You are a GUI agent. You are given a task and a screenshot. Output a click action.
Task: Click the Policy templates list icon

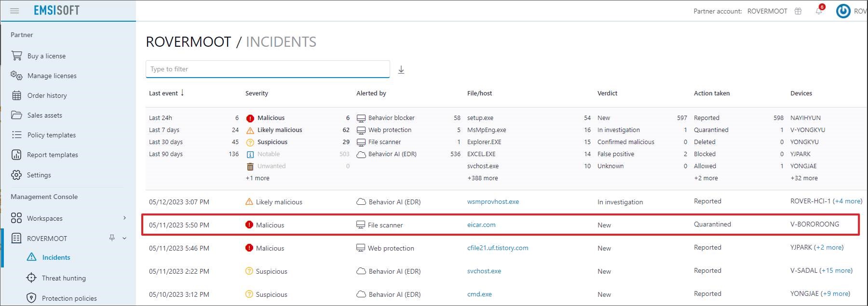(x=17, y=135)
